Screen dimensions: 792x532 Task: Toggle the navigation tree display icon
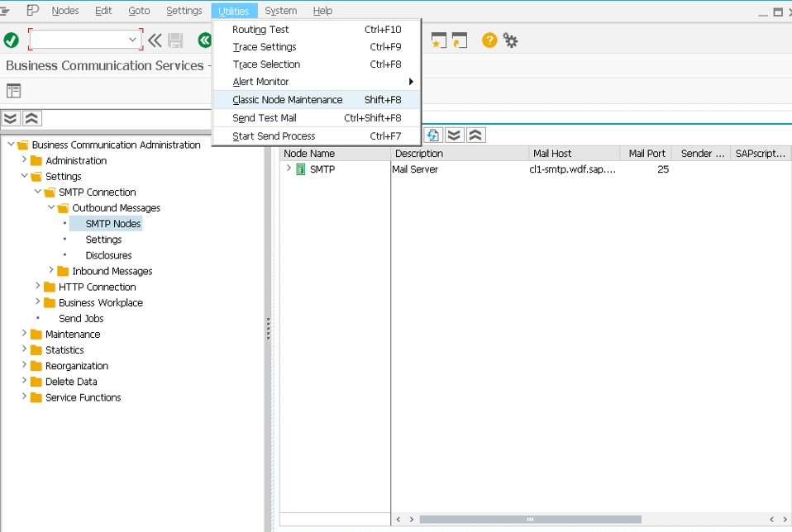pyautogui.click(x=13, y=91)
